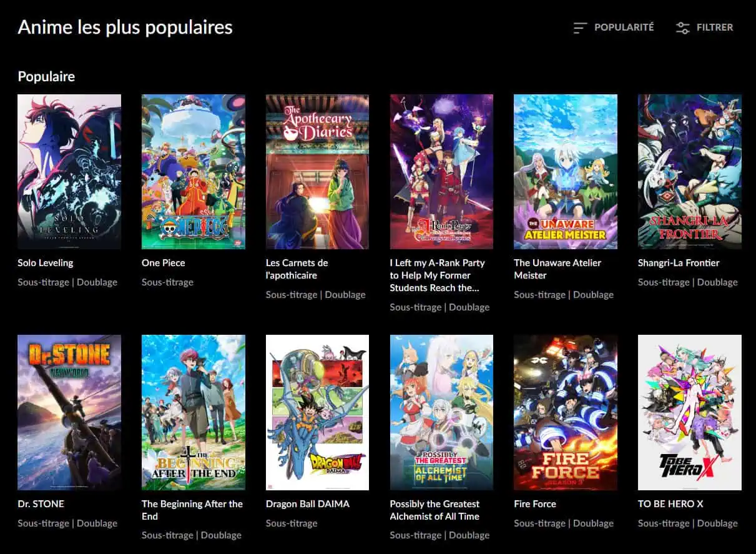This screenshot has height=554, width=756.
Task: Click the Solo Leveling title link
Action: tap(46, 263)
